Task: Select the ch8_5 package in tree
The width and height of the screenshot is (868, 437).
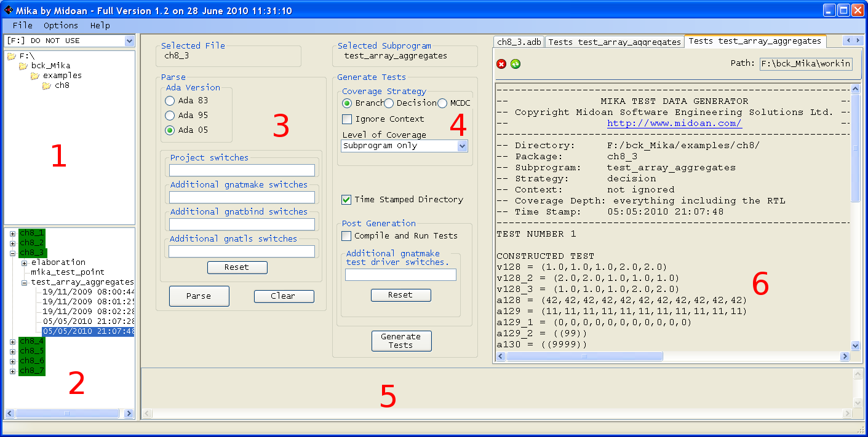Action: 32,351
